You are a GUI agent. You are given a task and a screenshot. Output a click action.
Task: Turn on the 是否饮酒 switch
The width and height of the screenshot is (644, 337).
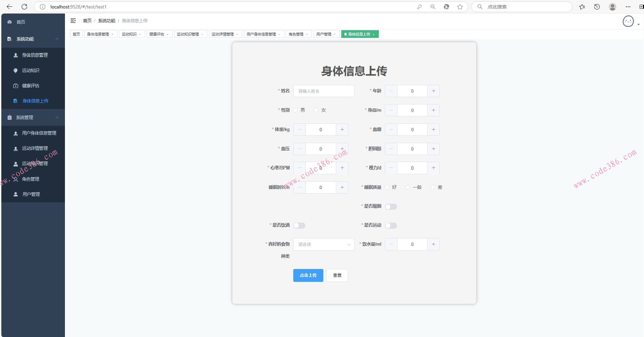point(299,225)
